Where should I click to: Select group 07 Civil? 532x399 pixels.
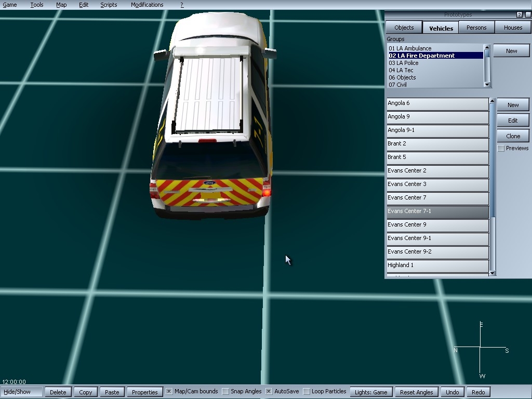[x=436, y=85]
